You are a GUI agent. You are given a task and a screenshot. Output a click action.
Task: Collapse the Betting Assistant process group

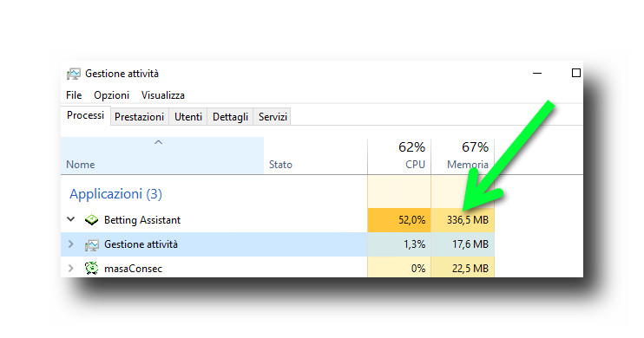[x=71, y=219]
